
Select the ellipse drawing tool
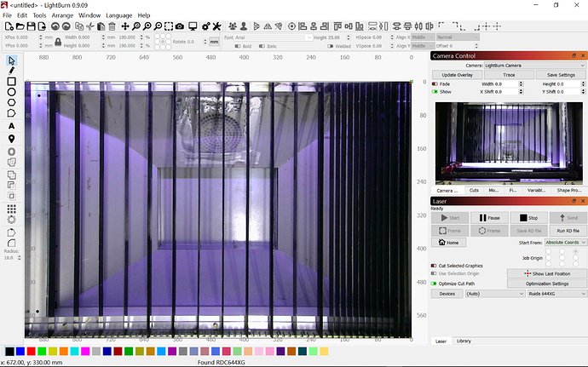12,92
